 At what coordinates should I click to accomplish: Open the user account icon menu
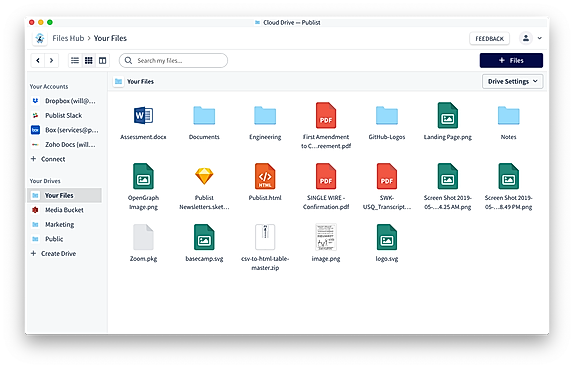526,38
